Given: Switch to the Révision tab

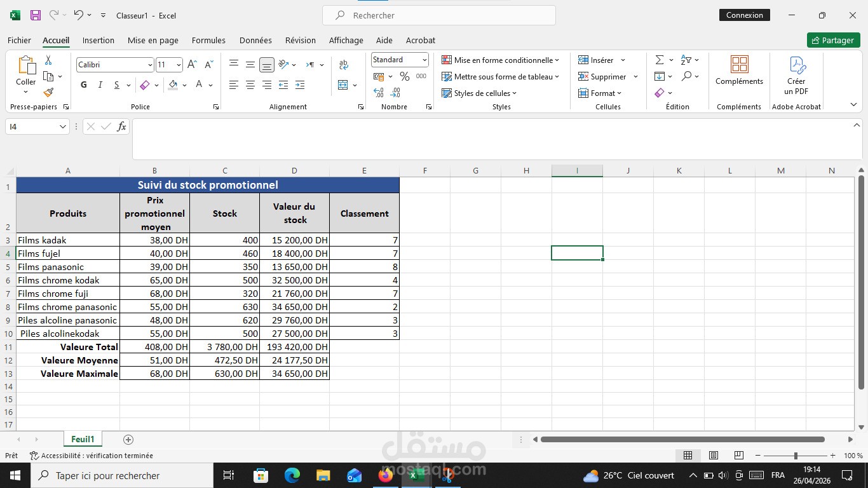Looking at the screenshot, I should (x=301, y=40).
